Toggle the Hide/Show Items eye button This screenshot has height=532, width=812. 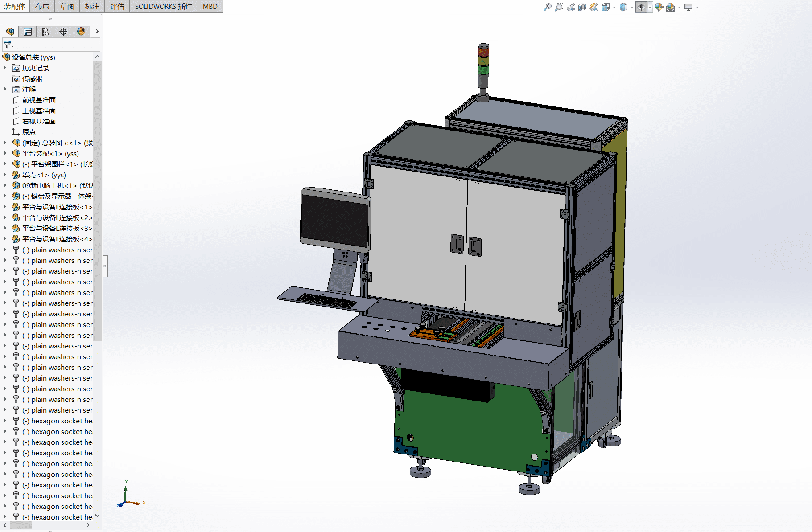point(641,7)
